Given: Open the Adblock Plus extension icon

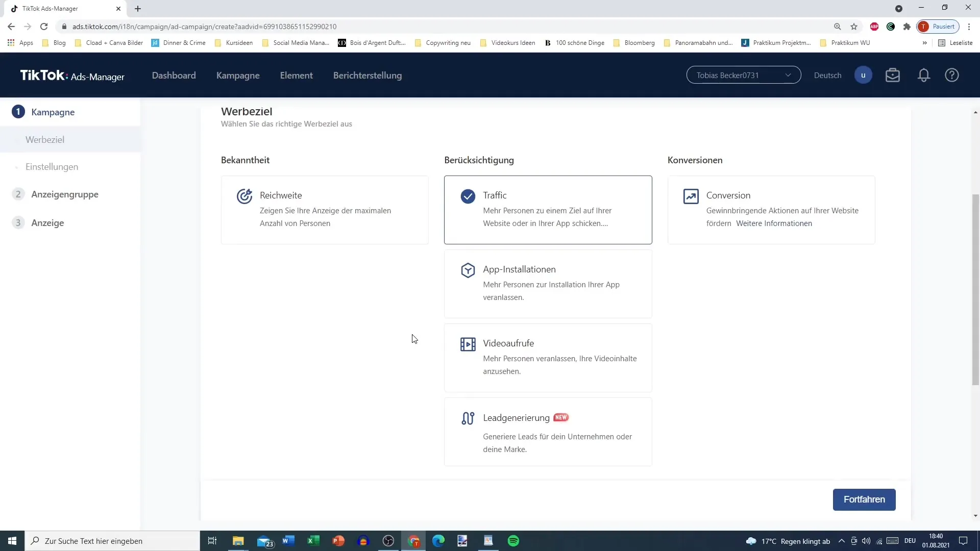Looking at the screenshot, I should tap(874, 27).
